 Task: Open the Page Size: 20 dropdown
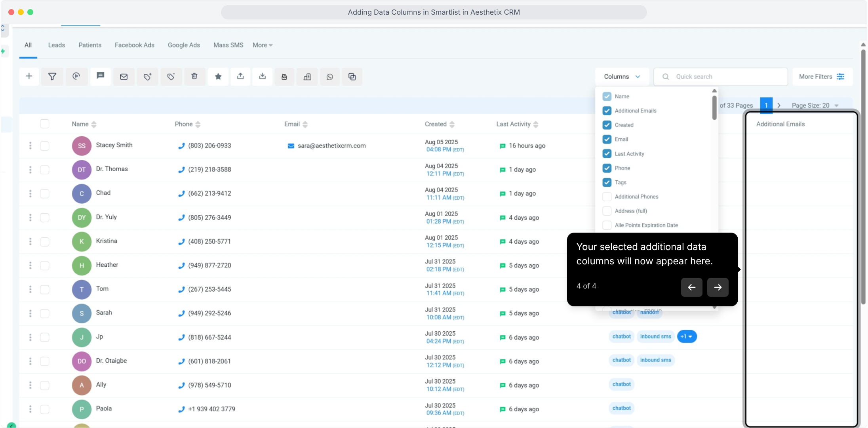[815, 105]
